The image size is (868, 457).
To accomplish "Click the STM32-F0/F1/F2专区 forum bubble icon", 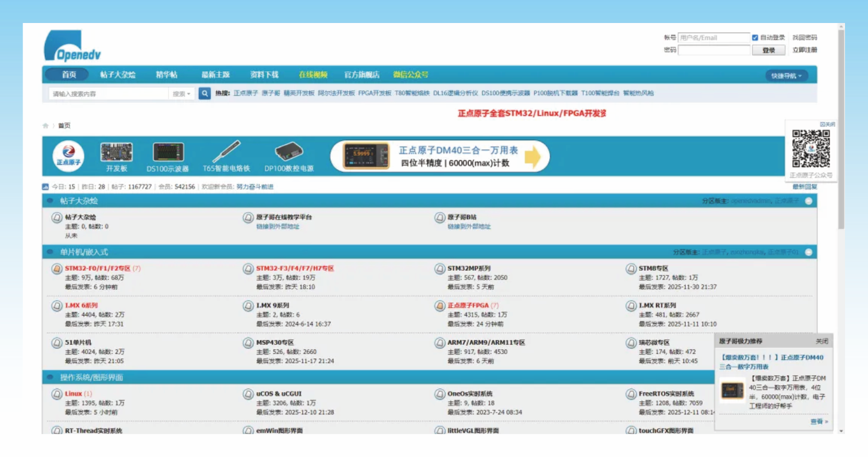I will pyautogui.click(x=57, y=269).
